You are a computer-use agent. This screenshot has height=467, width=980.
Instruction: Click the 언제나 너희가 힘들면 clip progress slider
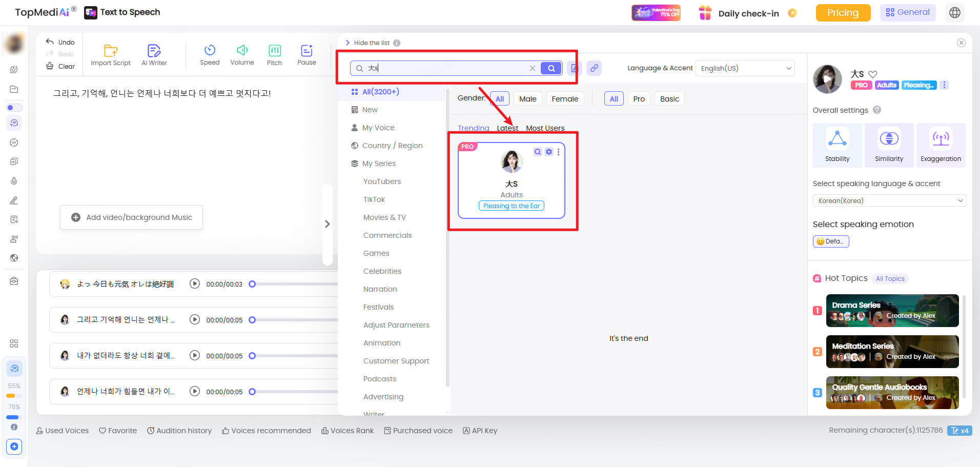pos(293,392)
